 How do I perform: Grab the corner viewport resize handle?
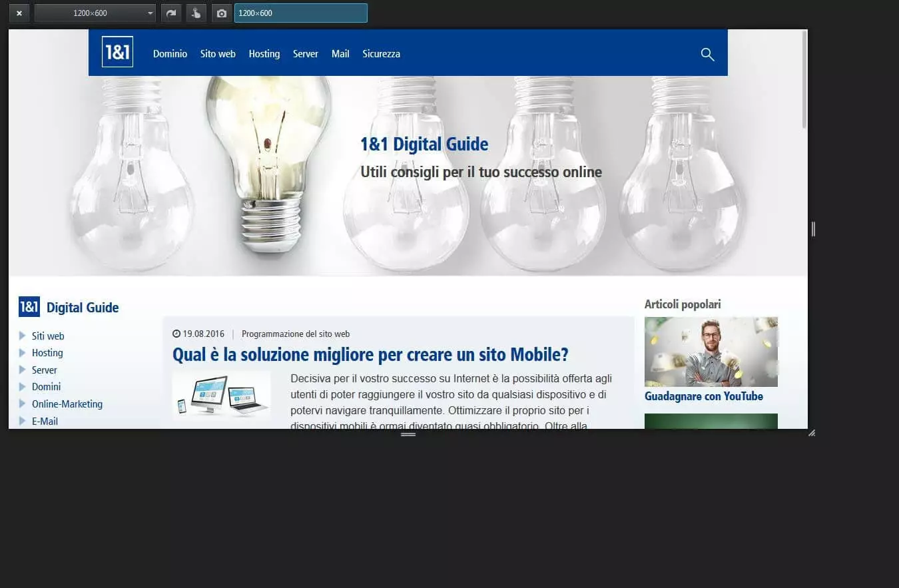pos(812,434)
